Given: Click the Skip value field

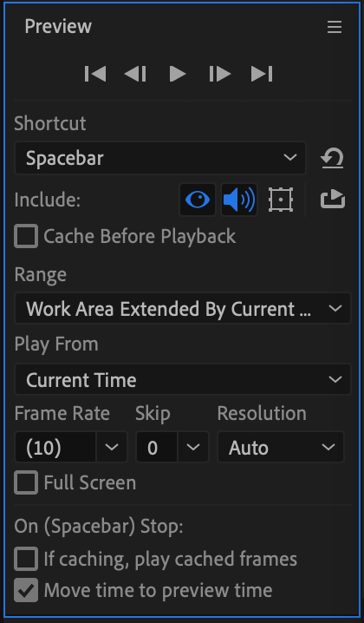Looking at the screenshot, I should [157, 447].
